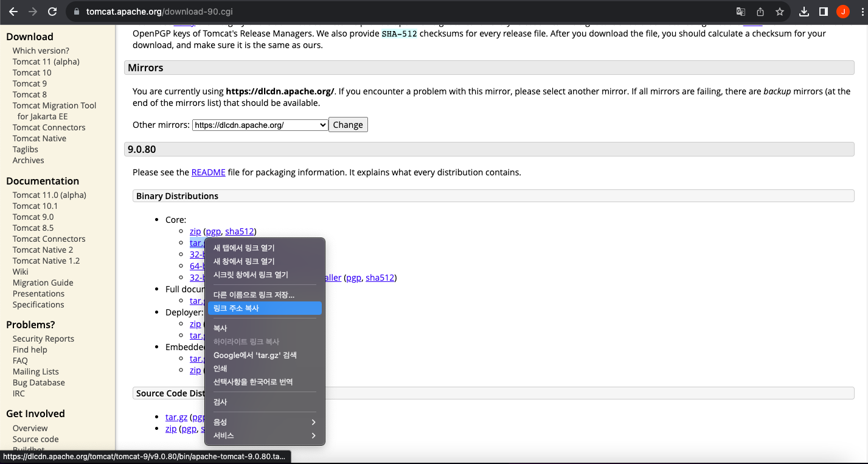
Task: Open Tomcat Native 1.2 documentation
Action: [x=46, y=261]
